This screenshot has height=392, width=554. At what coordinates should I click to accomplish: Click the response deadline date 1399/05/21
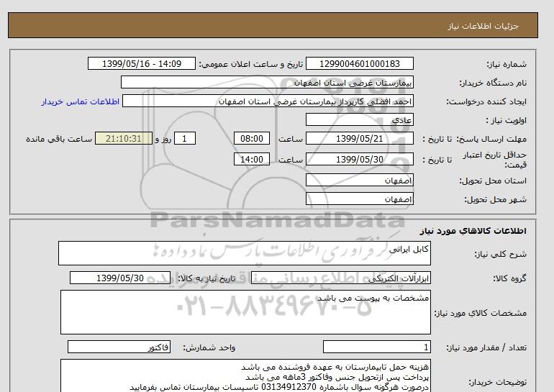(359, 138)
